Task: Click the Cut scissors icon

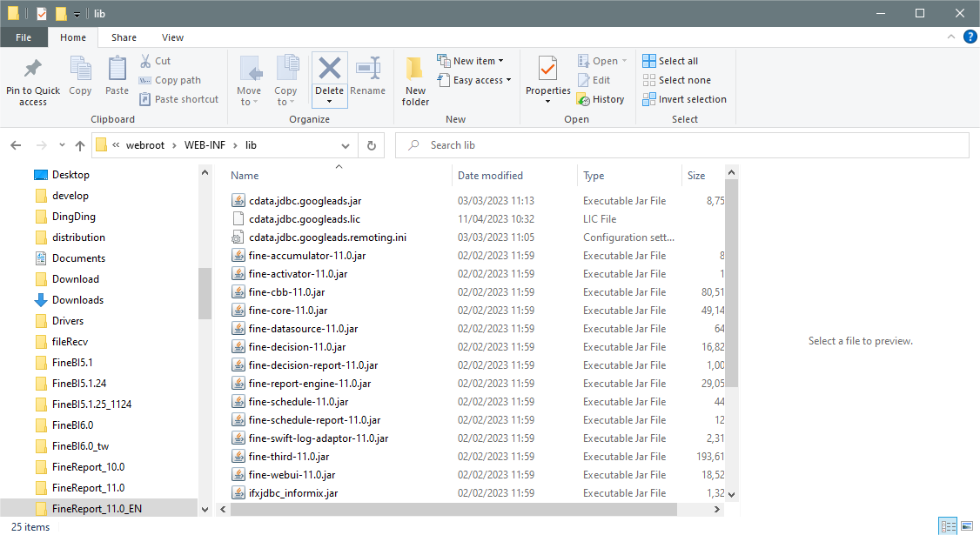Action: [145, 61]
